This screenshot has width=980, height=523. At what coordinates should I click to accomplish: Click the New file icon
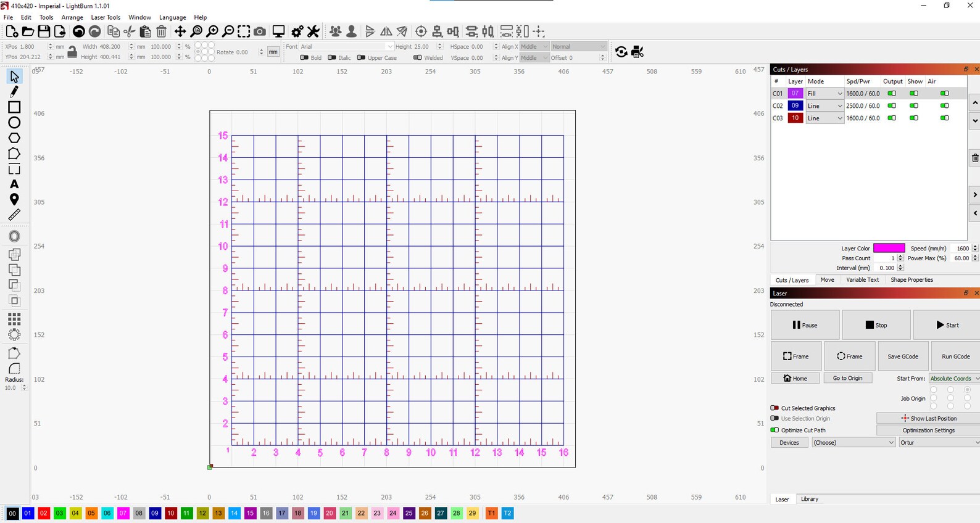point(12,31)
